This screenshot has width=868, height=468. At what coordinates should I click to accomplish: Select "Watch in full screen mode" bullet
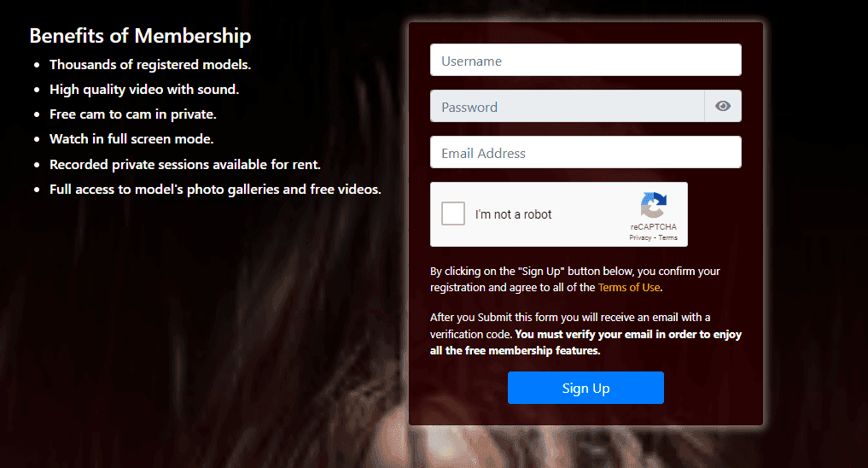point(131,139)
